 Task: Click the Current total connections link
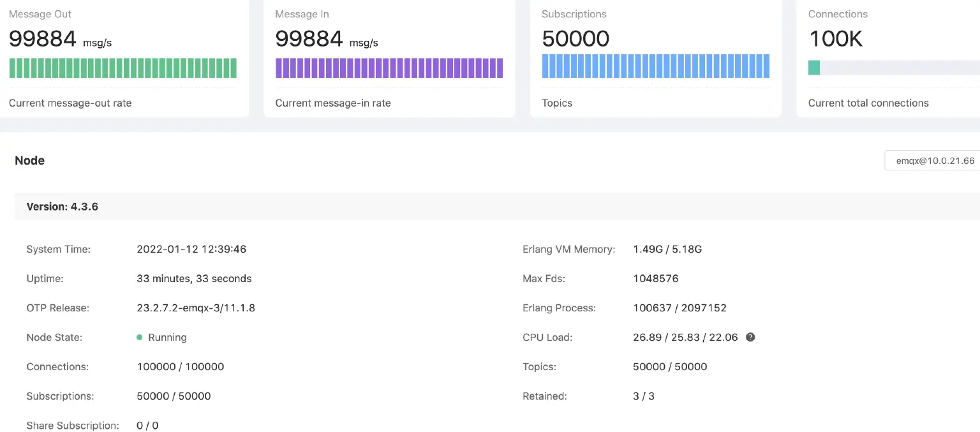[x=868, y=103]
